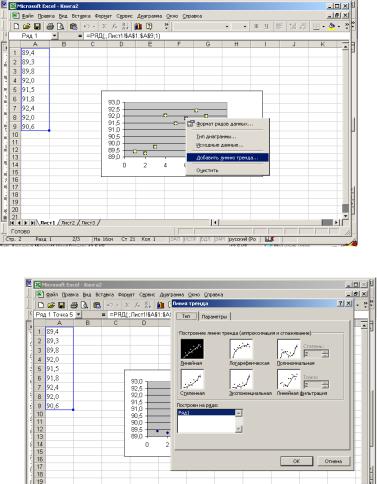377x484 pixels.
Task: Click Print icon in trendline-dialog window
Action: (x=74, y=305)
